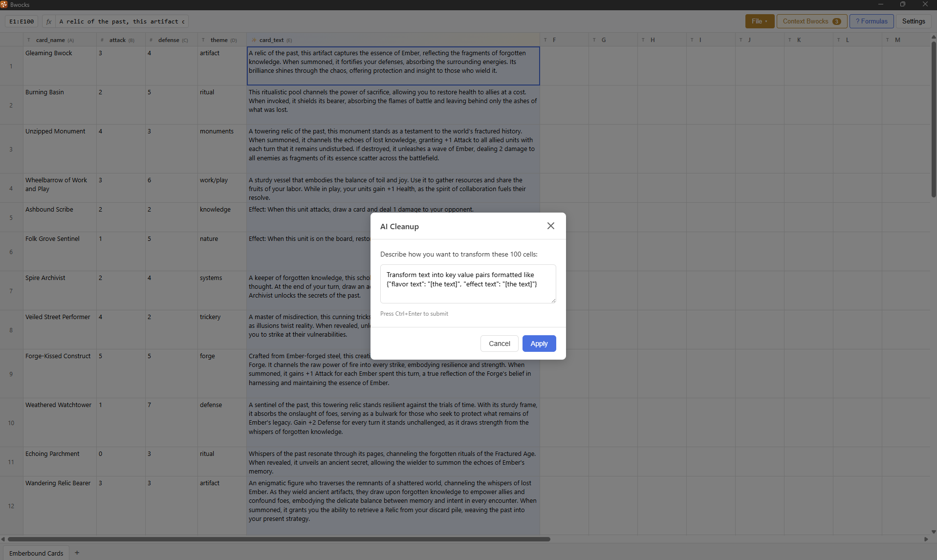Click the Apply button
The height and width of the screenshot is (560, 937).
(x=539, y=344)
